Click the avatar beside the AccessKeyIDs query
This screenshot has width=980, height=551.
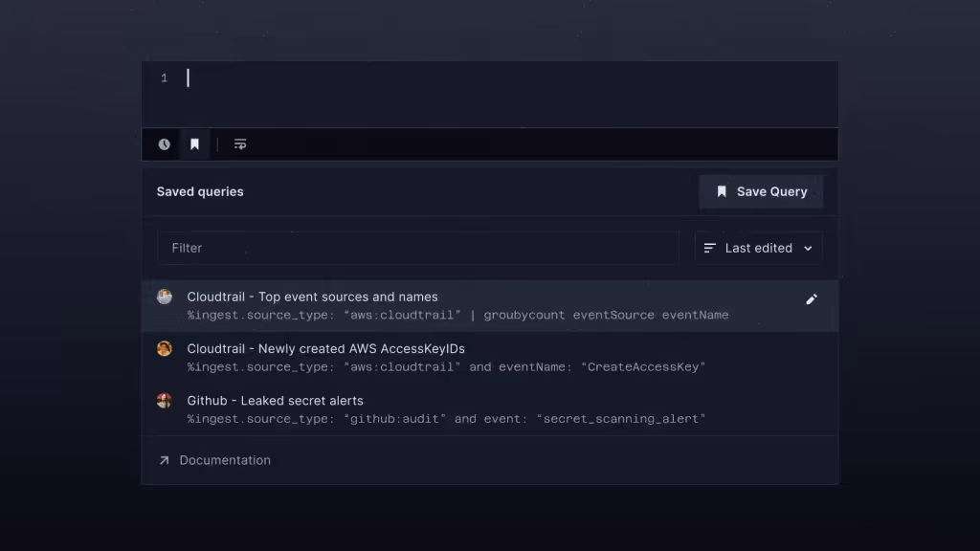pos(164,348)
